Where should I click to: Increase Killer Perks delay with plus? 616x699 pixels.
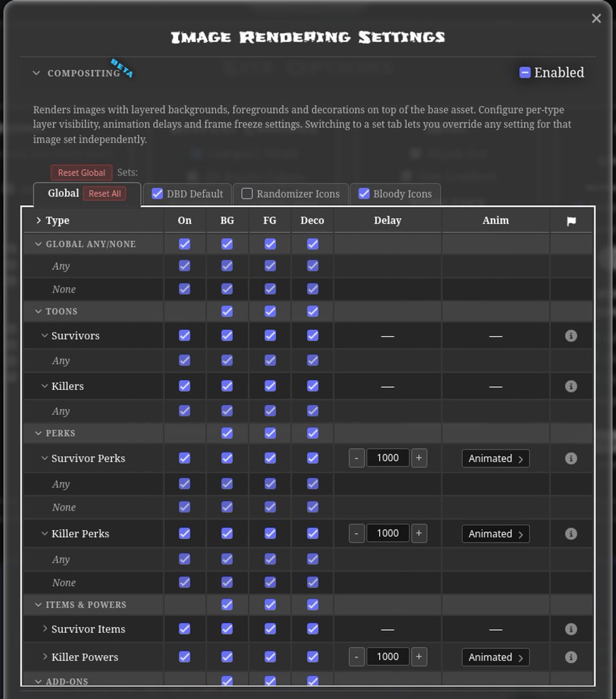click(419, 534)
